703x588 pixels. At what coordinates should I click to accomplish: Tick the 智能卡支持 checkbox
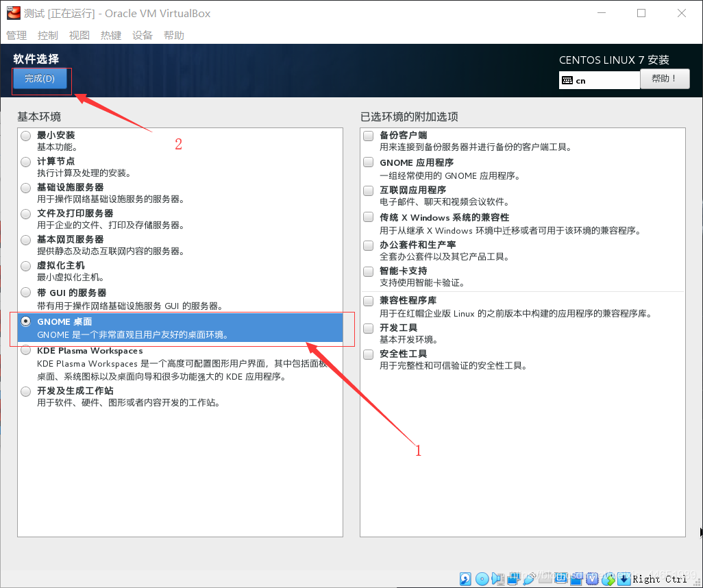[x=369, y=271]
